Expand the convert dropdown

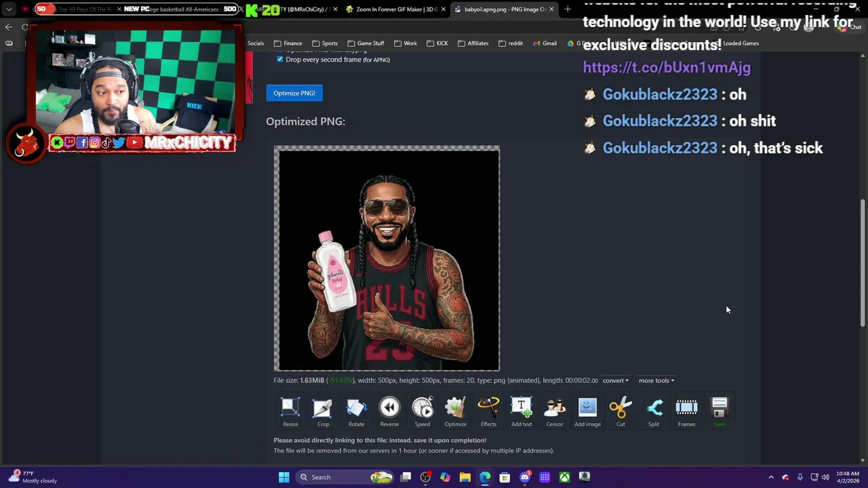pos(615,381)
